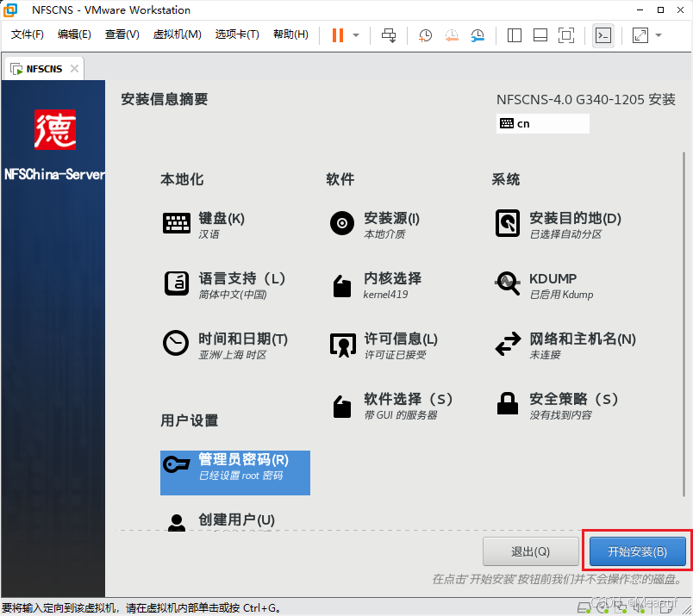Click the 带 GUI 的服务器 text
Viewport: 693px width, 616px height.
click(x=401, y=415)
